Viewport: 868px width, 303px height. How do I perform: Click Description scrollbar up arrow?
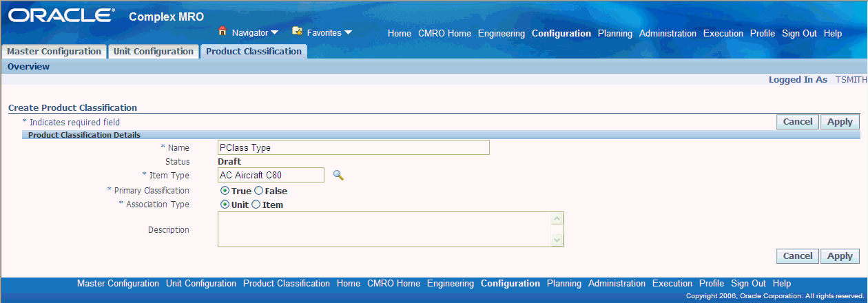[x=558, y=218]
